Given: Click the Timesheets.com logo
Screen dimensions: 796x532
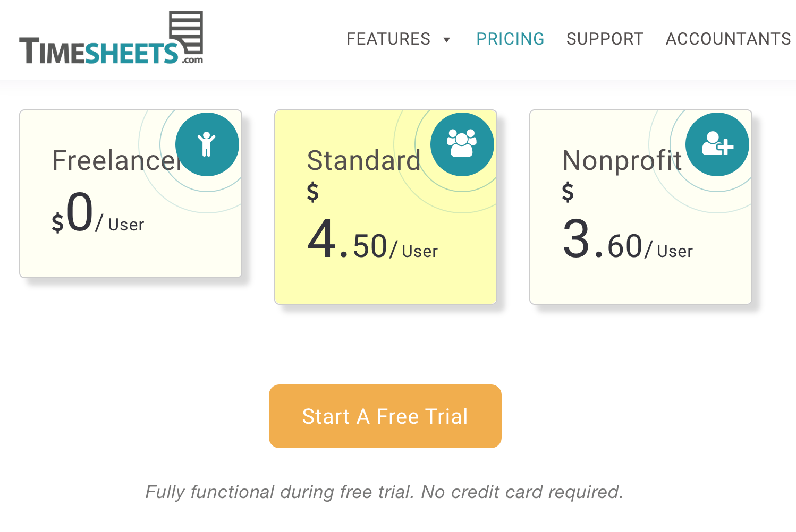Looking at the screenshot, I should (x=111, y=38).
